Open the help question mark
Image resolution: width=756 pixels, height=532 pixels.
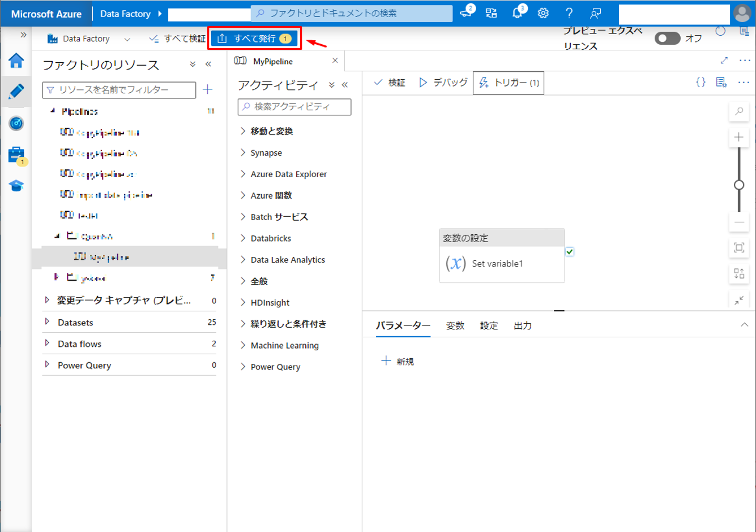click(569, 13)
